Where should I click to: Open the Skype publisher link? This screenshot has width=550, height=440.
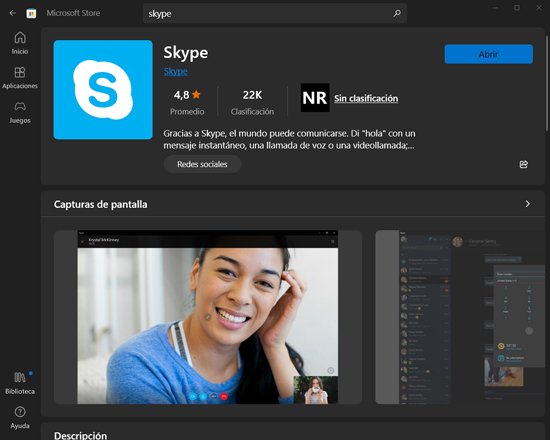[x=175, y=71]
